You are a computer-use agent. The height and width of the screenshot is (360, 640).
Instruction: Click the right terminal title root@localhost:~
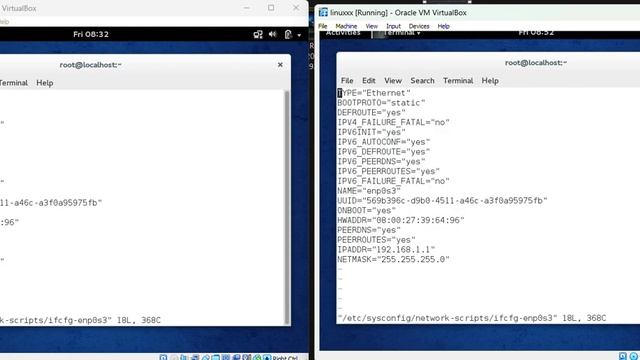[536, 63]
